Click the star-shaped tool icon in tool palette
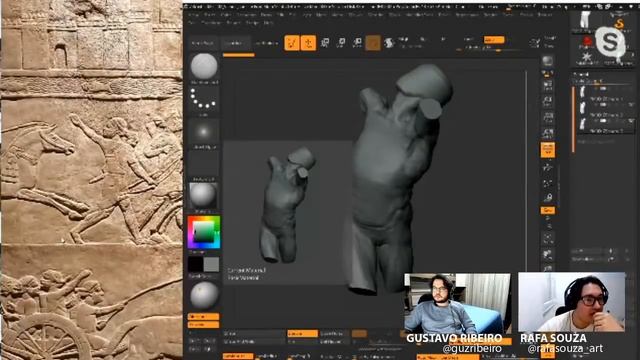This screenshot has height=360, width=640. [587, 56]
